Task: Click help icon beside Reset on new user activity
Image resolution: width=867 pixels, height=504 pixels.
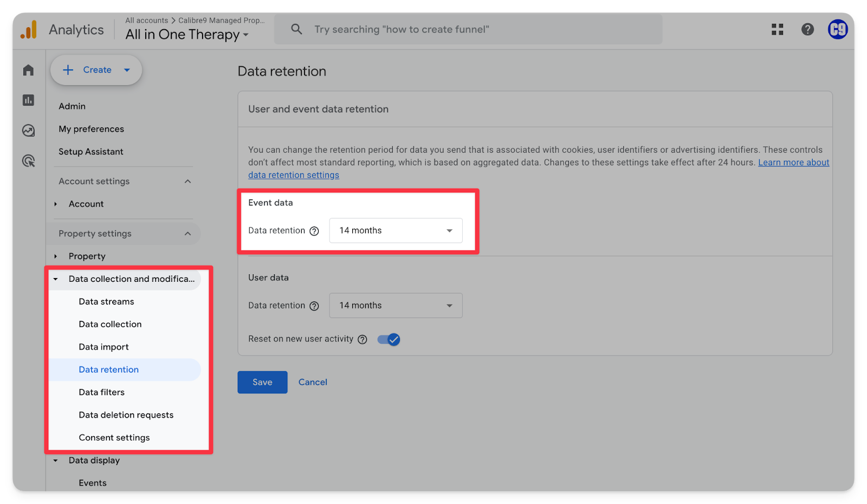Action: (363, 339)
